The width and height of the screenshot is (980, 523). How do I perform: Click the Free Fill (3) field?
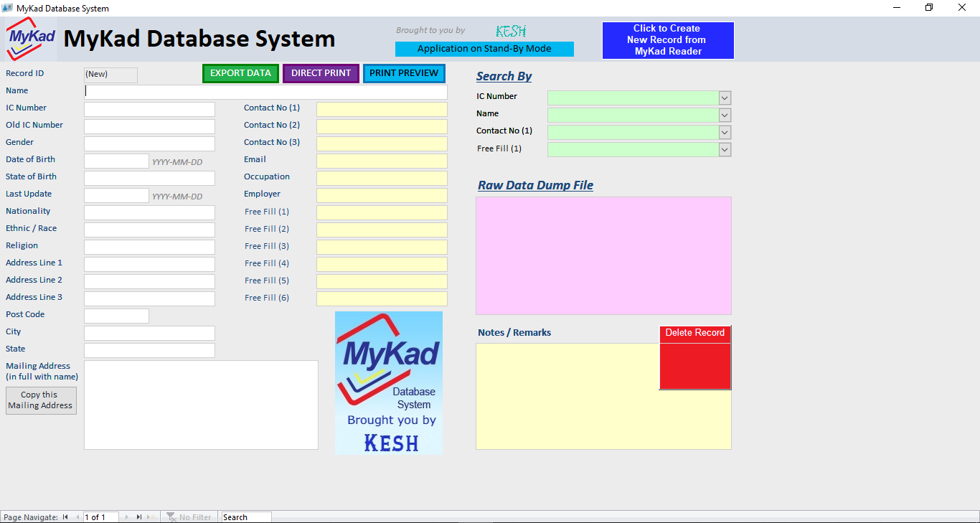pyautogui.click(x=382, y=247)
